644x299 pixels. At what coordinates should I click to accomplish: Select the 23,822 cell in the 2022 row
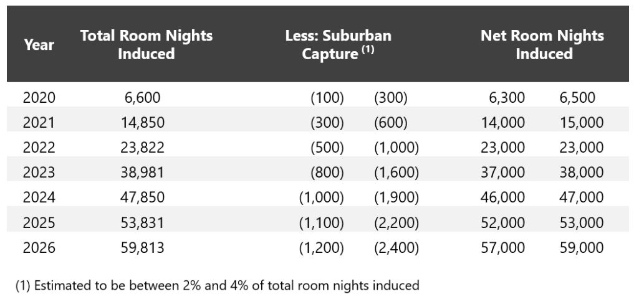(143, 148)
